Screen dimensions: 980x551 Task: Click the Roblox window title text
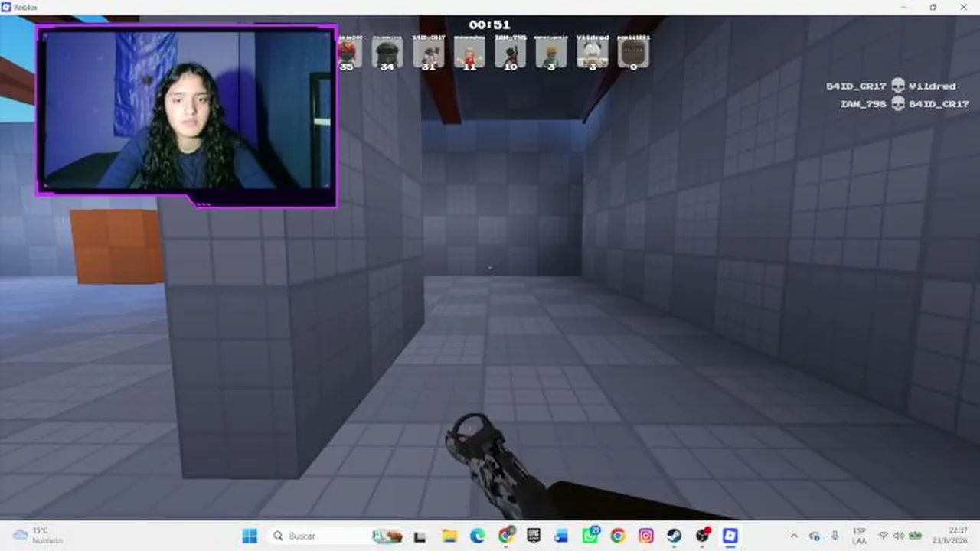coord(25,7)
